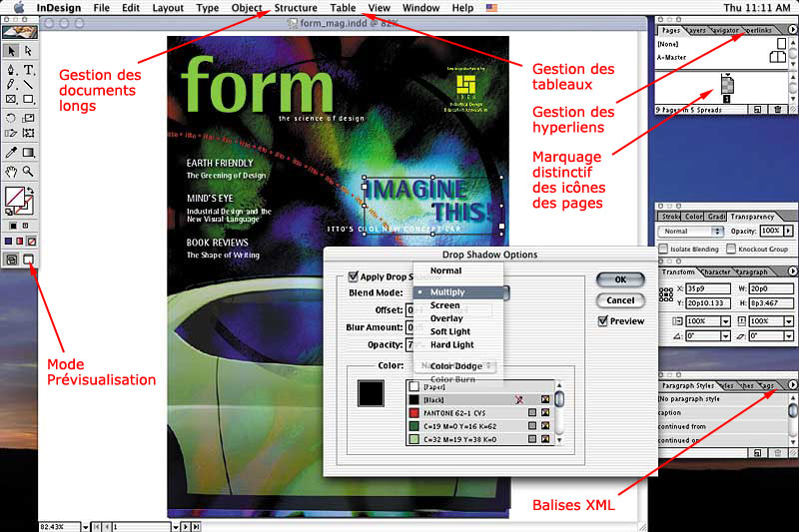Screen dimensions: 799x532
Task: Switch to Layers tab in Pages palette
Action: click(696, 30)
